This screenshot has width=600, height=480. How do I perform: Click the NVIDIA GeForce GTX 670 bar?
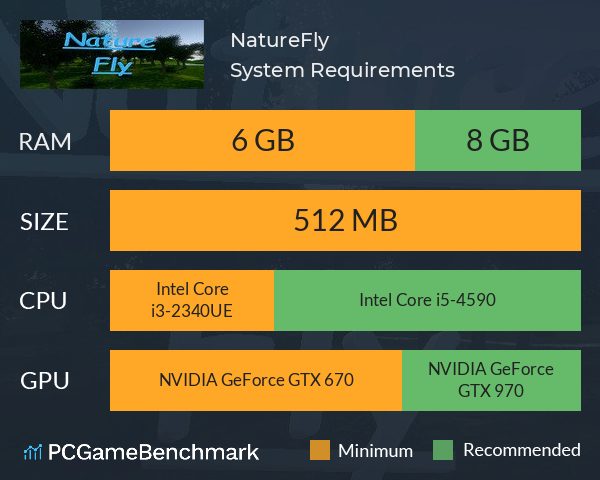coord(256,380)
